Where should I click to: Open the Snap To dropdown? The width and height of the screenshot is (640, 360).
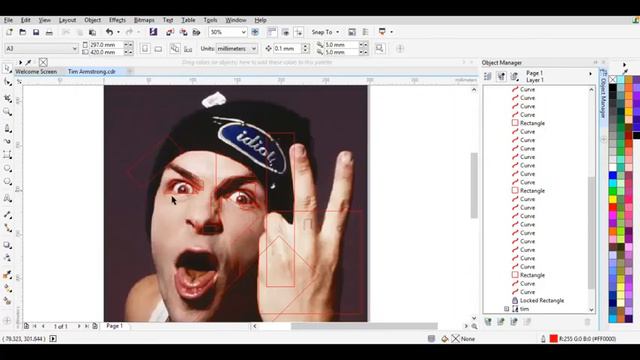tap(325, 32)
